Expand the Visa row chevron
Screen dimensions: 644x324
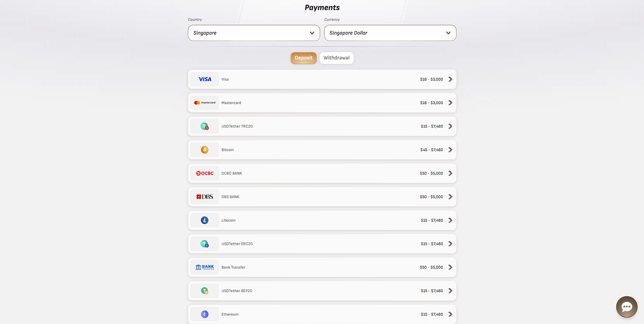(x=450, y=79)
